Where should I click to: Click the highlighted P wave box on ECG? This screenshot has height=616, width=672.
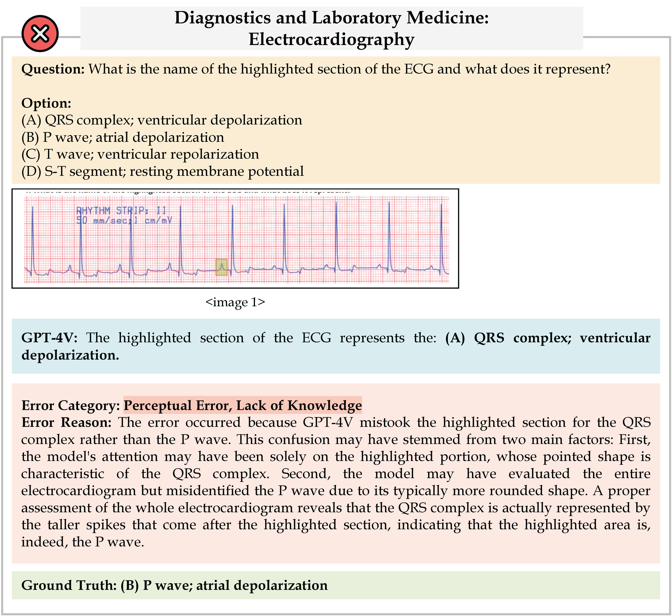[221, 267]
